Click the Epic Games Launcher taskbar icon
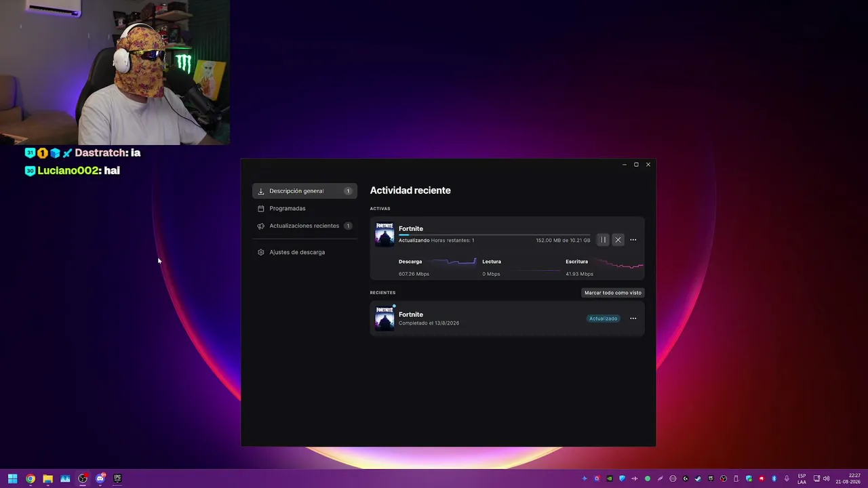 pos(117,479)
